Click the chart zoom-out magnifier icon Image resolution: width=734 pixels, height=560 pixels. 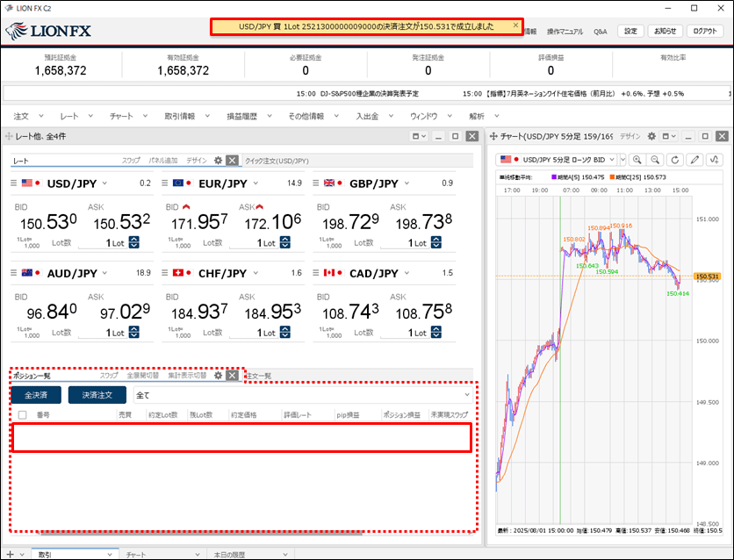(656, 160)
